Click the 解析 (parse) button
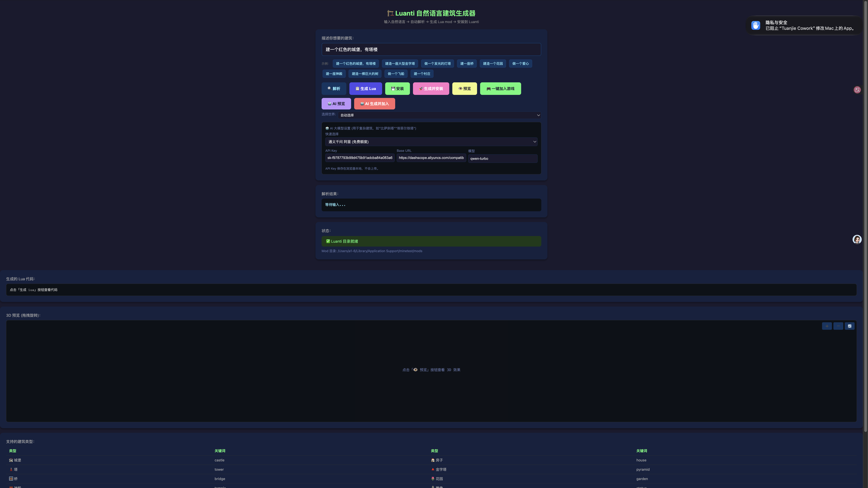The height and width of the screenshot is (488, 868). tap(334, 89)
